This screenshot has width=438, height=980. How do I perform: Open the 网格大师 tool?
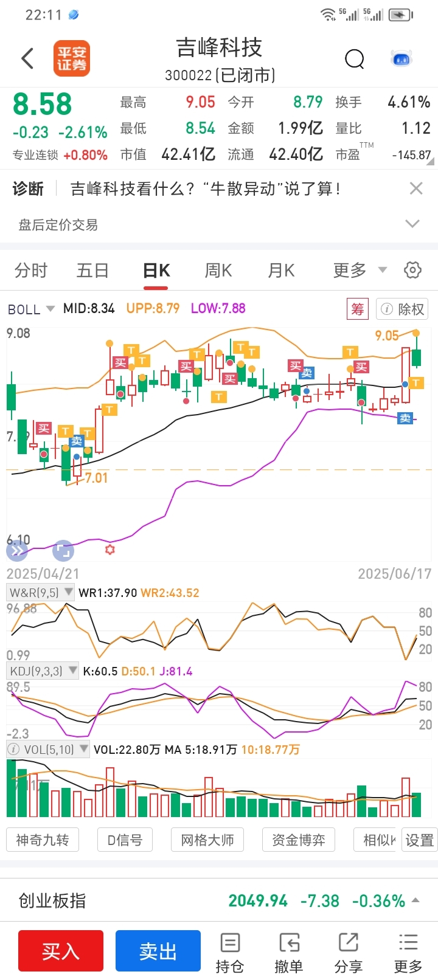[x=207, y=840]
